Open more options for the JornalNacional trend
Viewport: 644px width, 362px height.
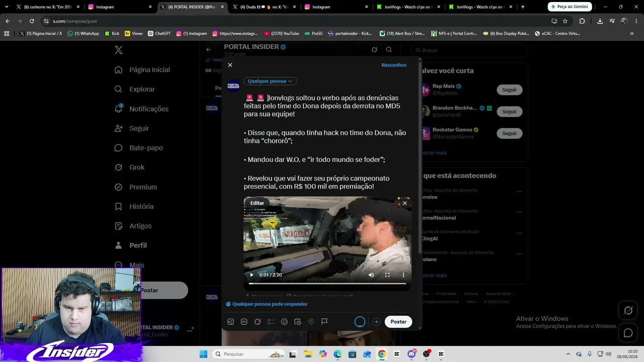[x=519, y=212]
